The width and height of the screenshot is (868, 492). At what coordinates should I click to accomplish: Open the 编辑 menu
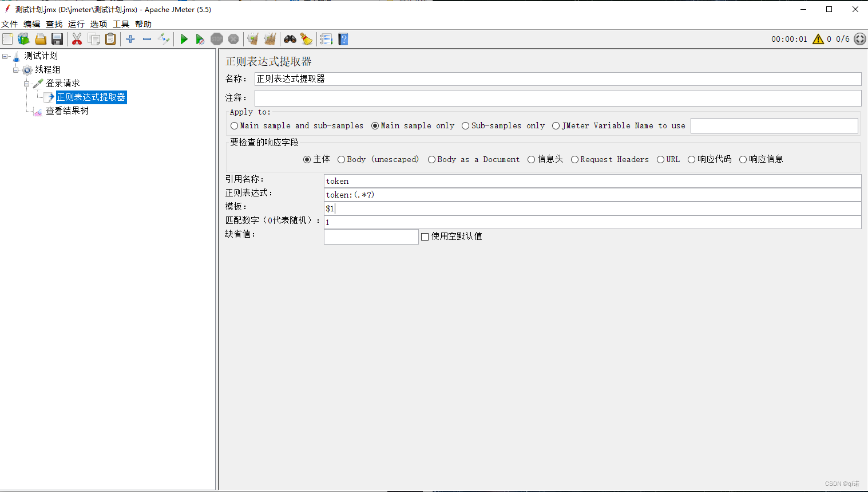point(32,24)
